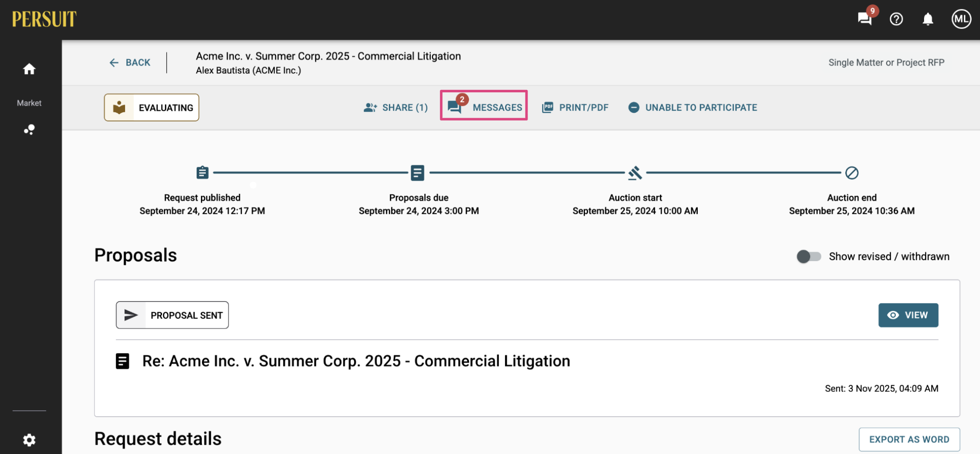Open the ML user avatar menu
Screen dimensions: 980x454
point(962,19)
